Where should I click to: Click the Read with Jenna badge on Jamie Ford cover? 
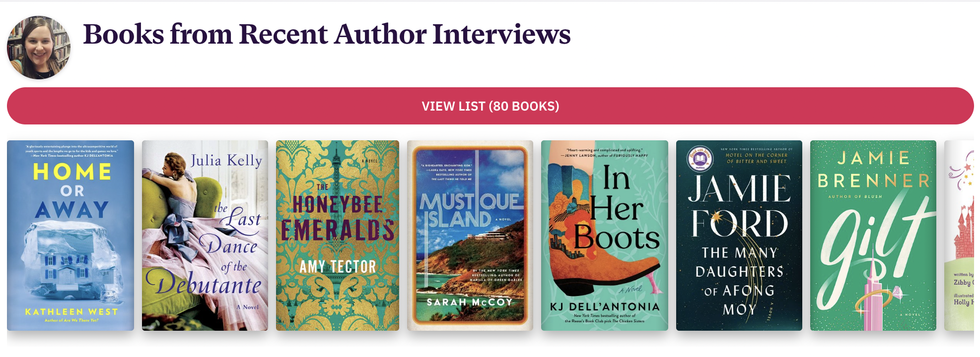[700, 159]
